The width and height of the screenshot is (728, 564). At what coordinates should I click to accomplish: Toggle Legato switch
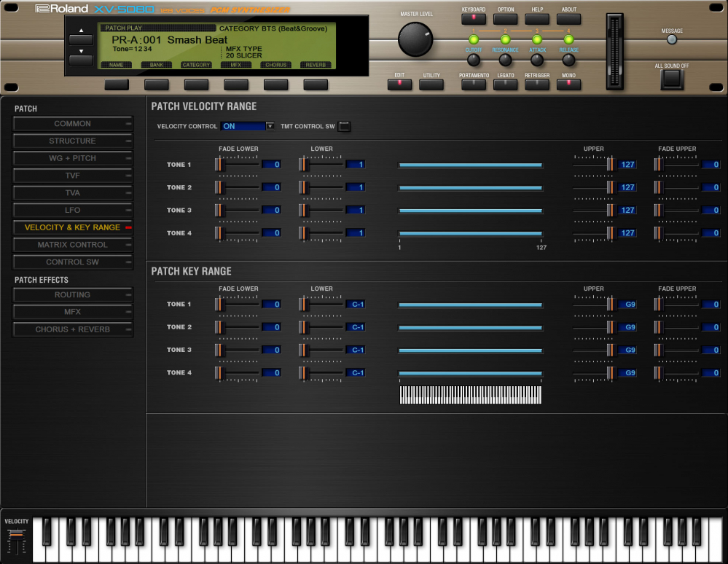tap(505, 85)
